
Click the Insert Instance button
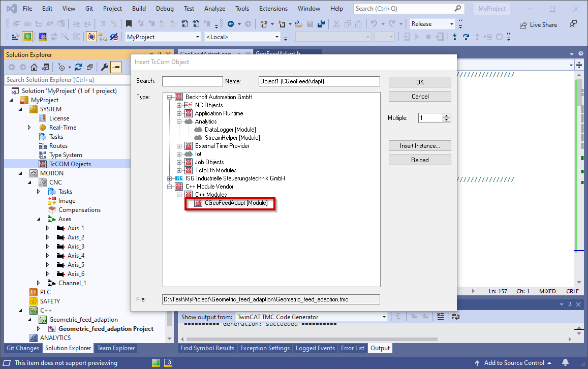(420, 145)
